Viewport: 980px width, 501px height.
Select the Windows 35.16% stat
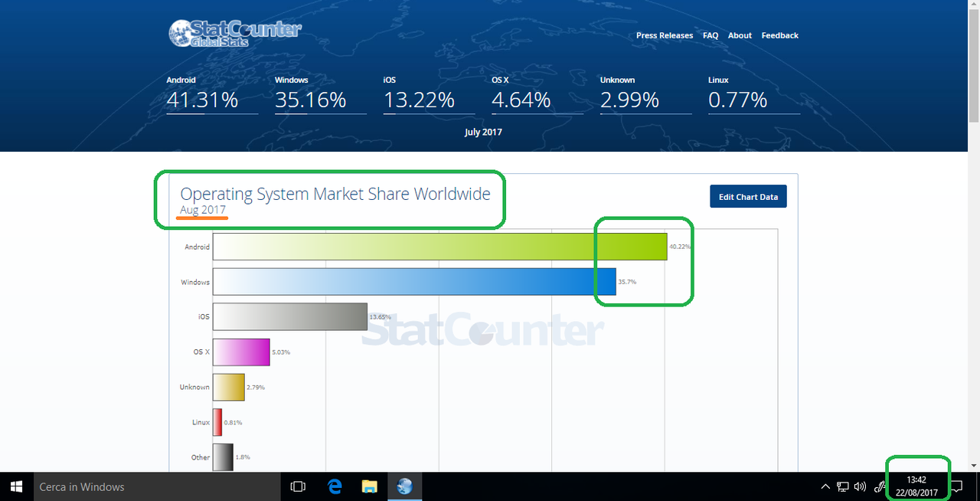pos(320,95)
